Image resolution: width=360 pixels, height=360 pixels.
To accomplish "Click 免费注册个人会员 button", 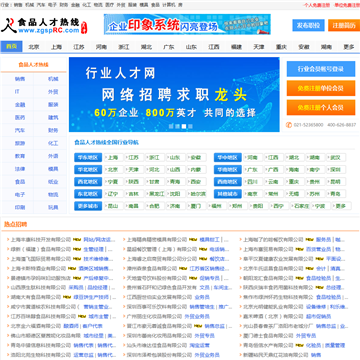I will coord(321,108).
